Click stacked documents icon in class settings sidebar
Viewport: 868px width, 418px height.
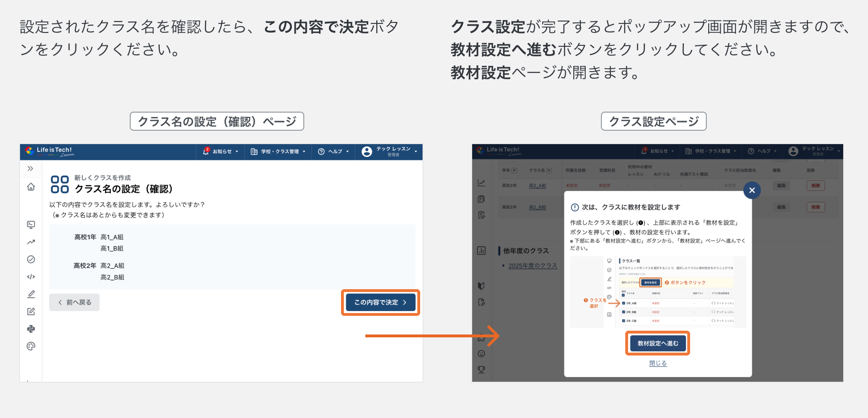tap(481, 199)
